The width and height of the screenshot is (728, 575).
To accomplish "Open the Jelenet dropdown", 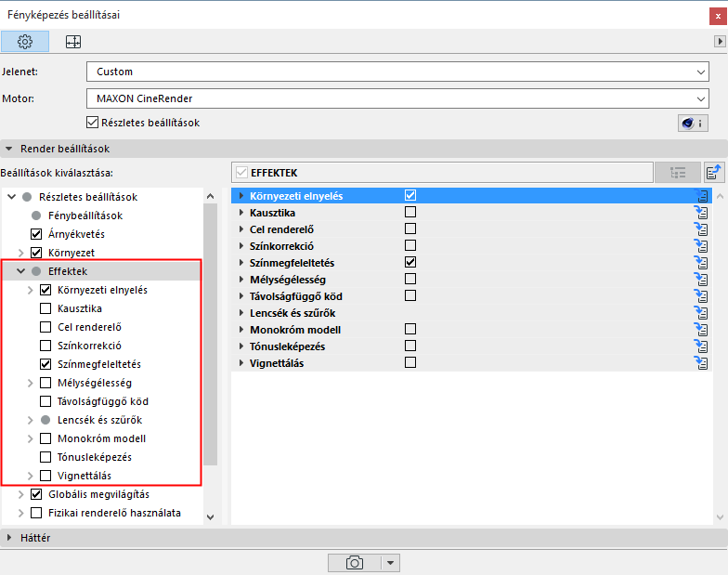I will coord(397,72).
